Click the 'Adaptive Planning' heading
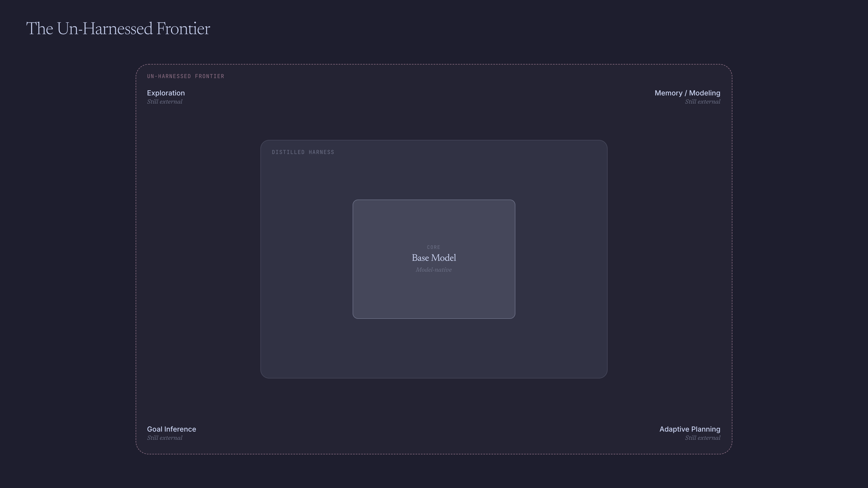This screenshot has width=868, height=488. coord(690,429)
